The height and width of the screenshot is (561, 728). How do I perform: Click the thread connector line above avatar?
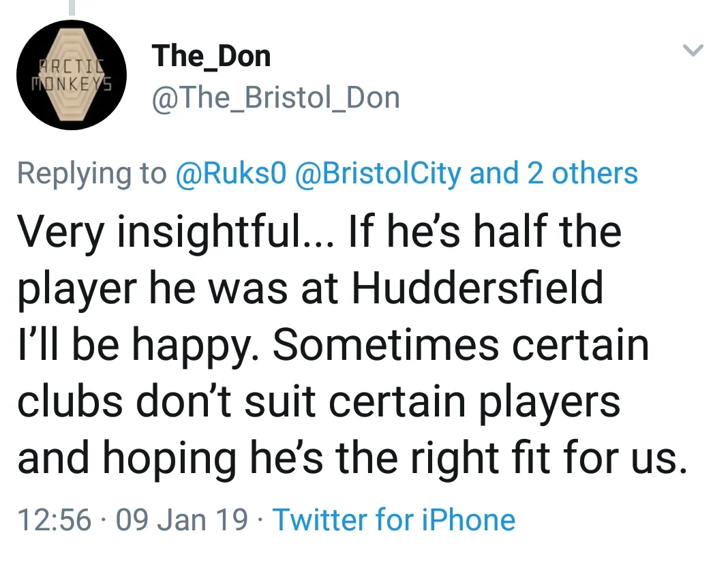(x=71, y=7)
